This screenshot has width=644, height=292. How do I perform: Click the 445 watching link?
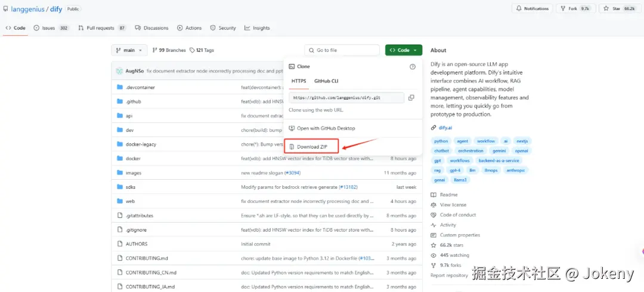click(x=454, y=255)
